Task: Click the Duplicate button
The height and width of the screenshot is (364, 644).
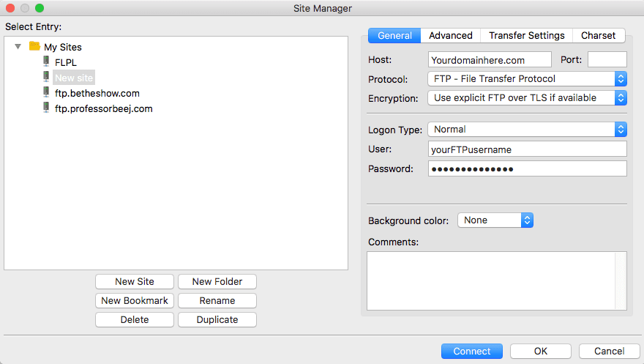Action: point(217,319)
